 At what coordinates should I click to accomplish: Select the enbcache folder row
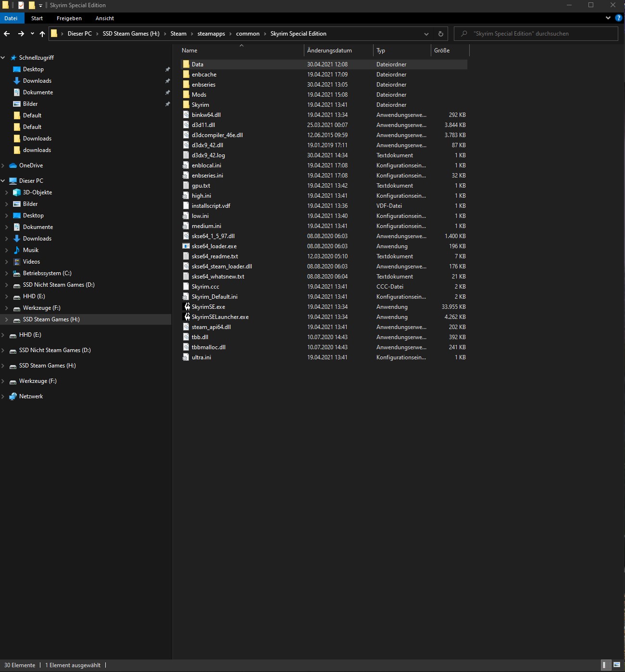[324, 75]
